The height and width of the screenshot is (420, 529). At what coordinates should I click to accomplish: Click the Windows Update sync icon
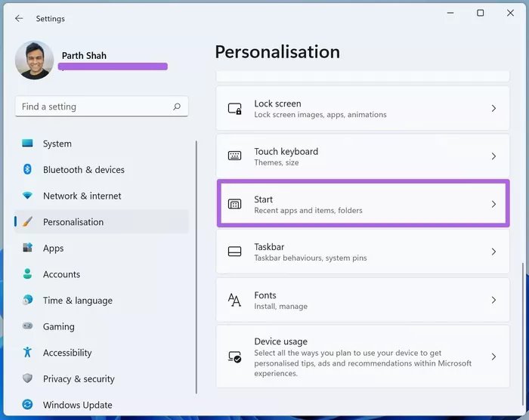(x=27, y=404)
